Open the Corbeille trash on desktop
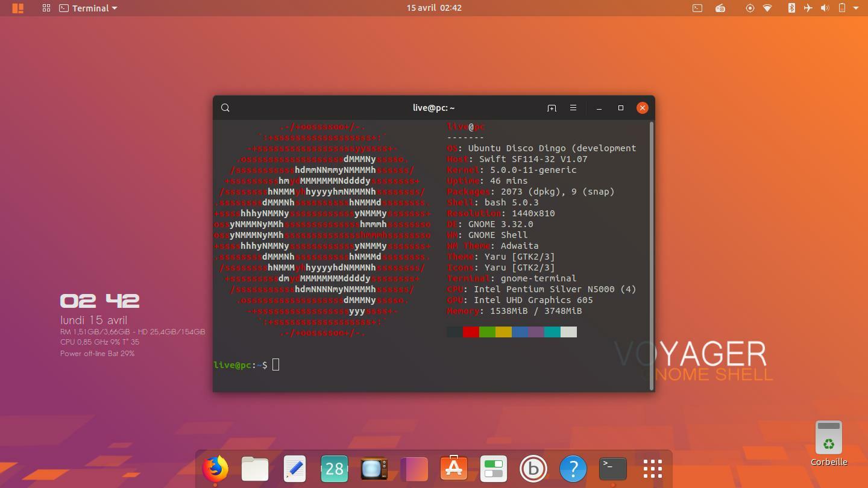The width and height of the screenshot is (868, 488). (x=829, y=444)
